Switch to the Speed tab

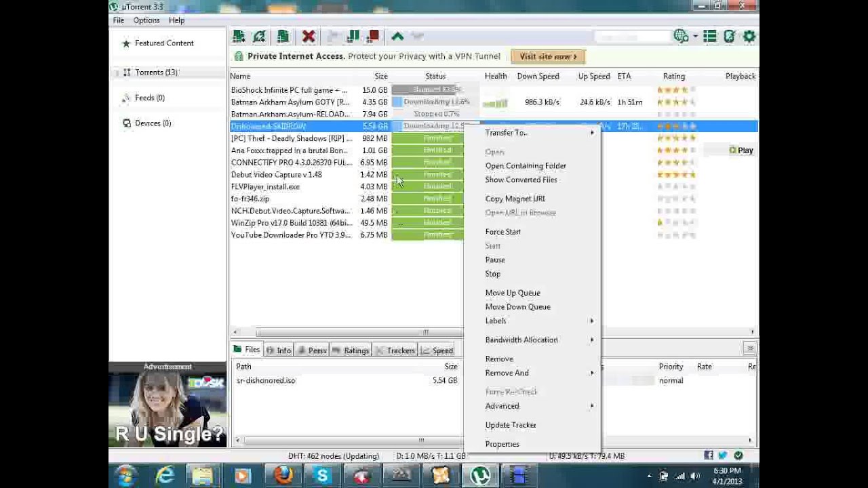point(437,350)
